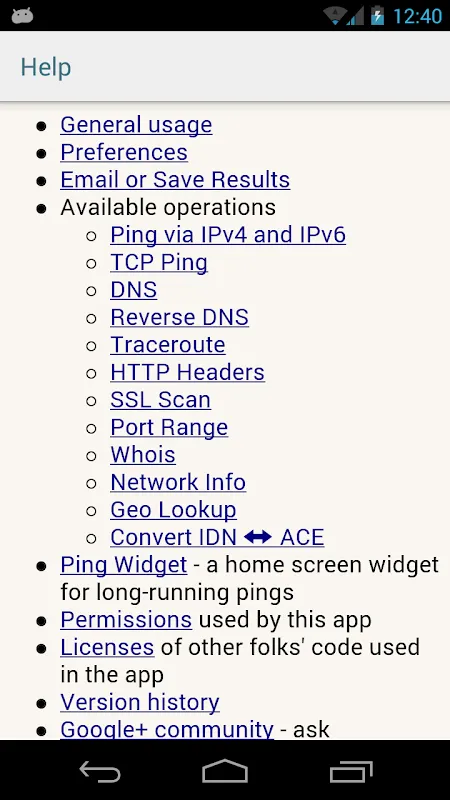The image size is (450, 800).
Task: Open the General usage link
Action: pyautogui.click(x=136, y=125)
